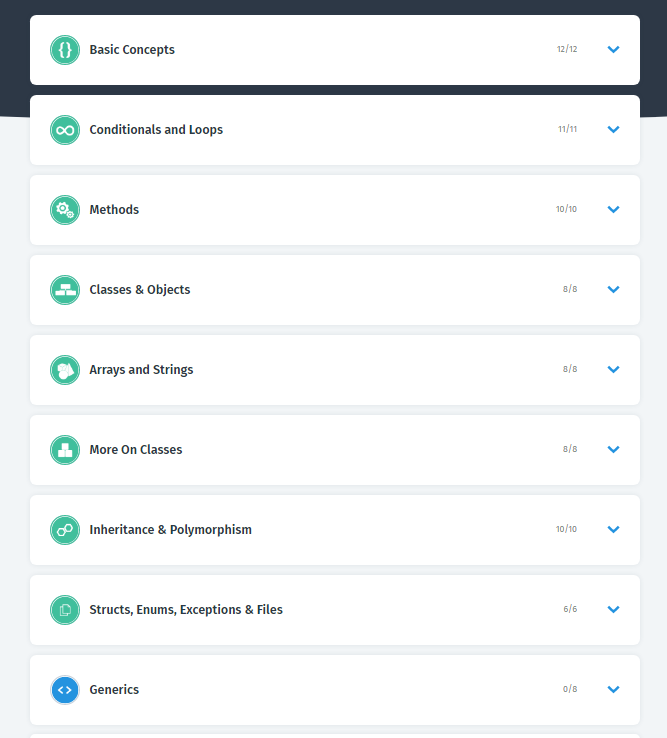Expand the Methods section chevron
The height and width of the screenshot is (738, 667).
click(614, 210)
